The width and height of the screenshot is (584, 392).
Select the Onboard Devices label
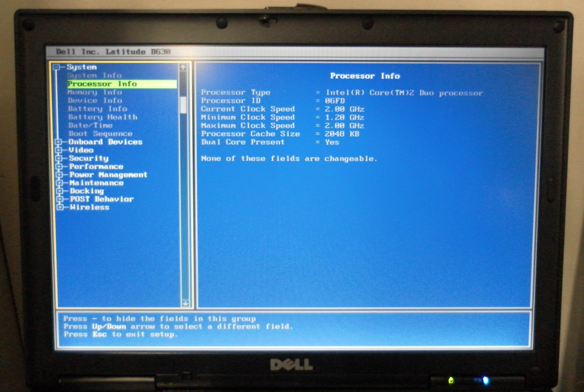[x=106, y=142]
